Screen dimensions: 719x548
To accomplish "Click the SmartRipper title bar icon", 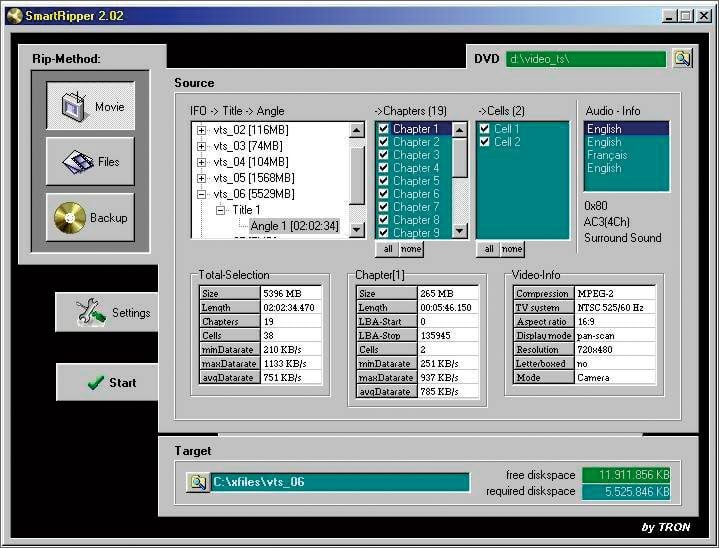I will tap(15, 16).
